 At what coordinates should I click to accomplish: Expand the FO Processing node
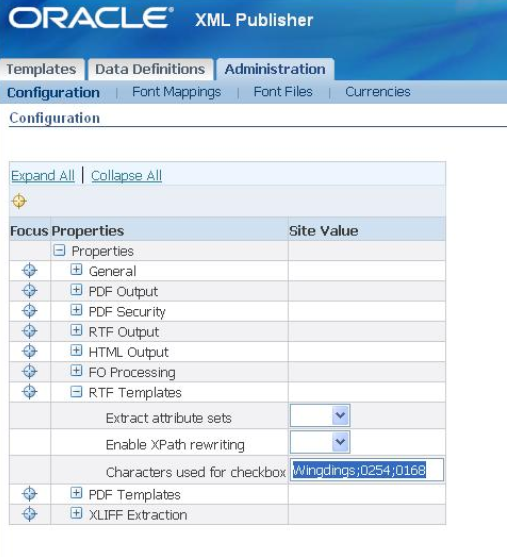pyautogui.click(x=76, y=371)
